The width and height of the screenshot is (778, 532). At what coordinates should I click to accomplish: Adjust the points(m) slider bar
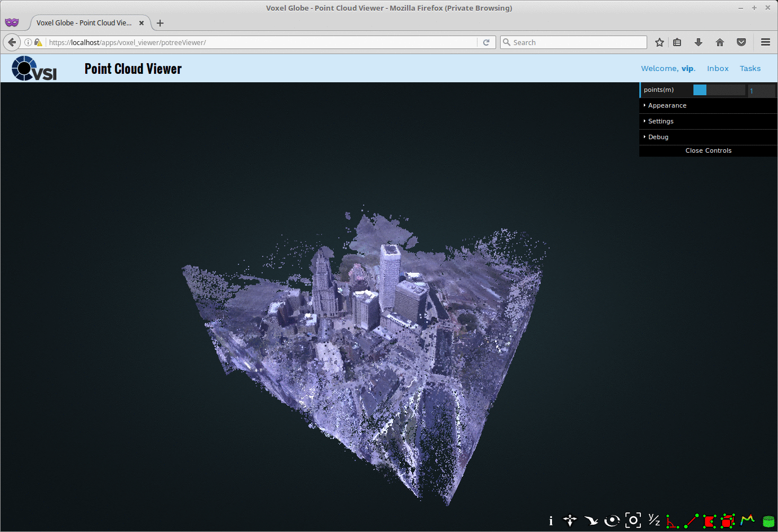pos(719,90)
